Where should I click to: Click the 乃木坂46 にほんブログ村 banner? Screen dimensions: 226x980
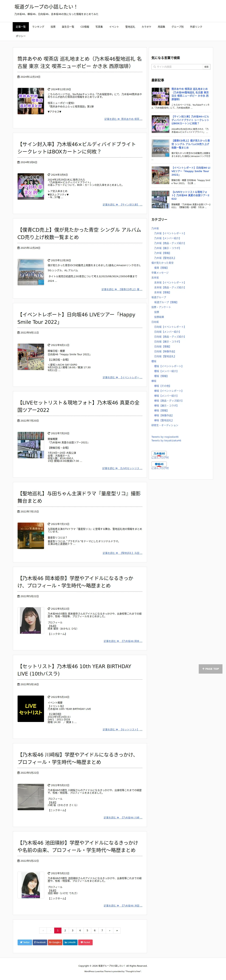(x=159, y=454)
